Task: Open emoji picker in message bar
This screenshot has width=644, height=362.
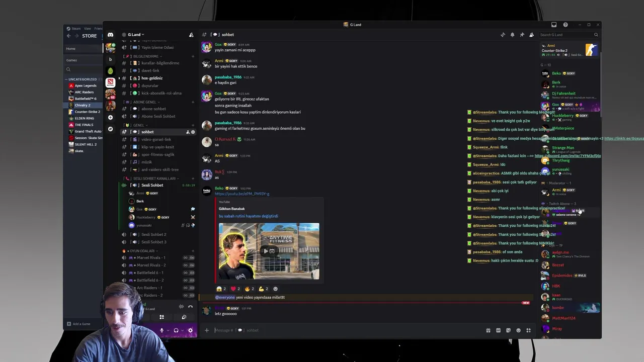Action: click(518, 330)
